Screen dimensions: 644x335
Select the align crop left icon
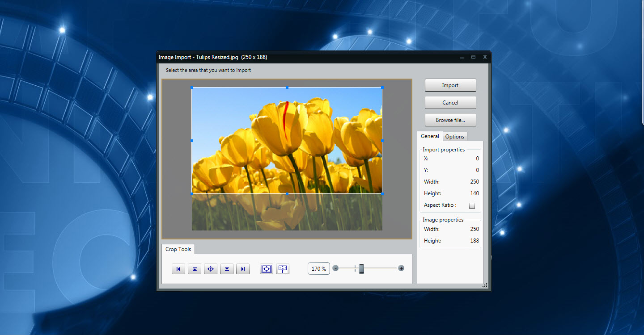click(178, 268)
